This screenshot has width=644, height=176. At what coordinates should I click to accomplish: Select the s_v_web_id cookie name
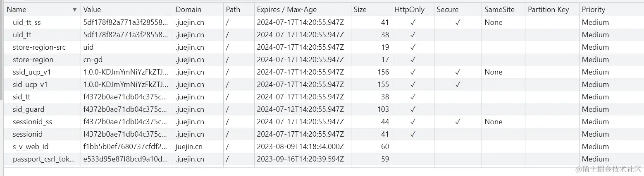tap(31, 147)
